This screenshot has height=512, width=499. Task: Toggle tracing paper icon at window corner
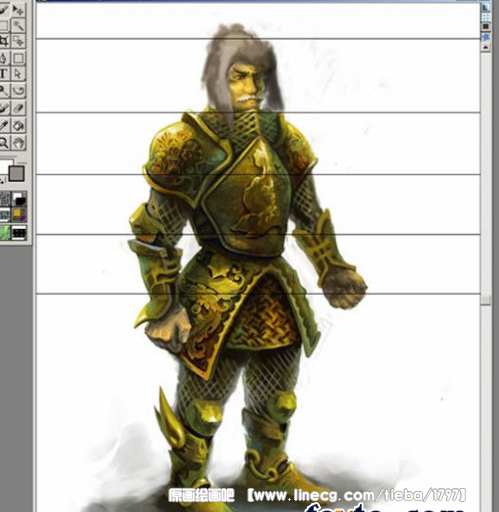pos(486,7)
